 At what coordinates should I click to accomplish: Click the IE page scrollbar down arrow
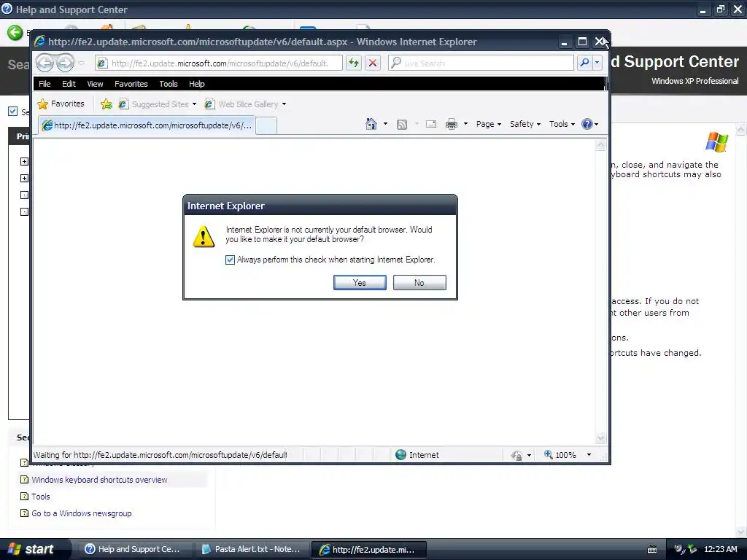600,438
